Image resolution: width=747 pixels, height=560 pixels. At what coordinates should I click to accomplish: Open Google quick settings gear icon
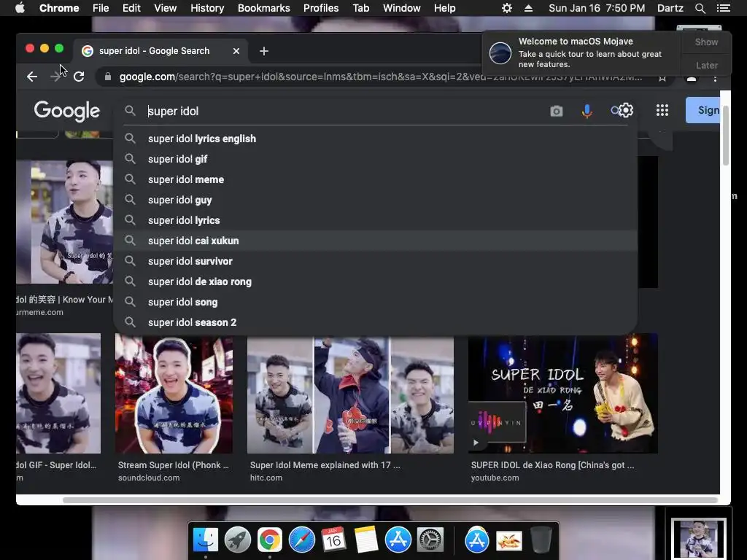pos(625,111)
